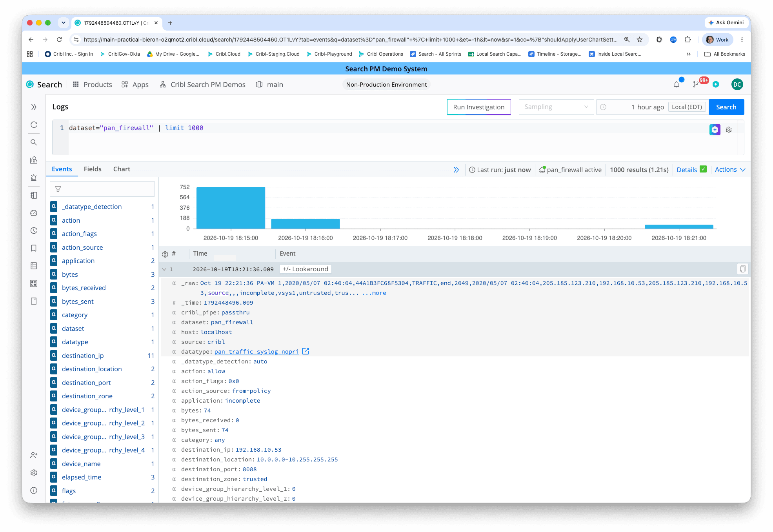Image resolution: width=773 pixels, height=532 pixels.
Task: Open query editor settings gear
Action: tap(729, 130)
